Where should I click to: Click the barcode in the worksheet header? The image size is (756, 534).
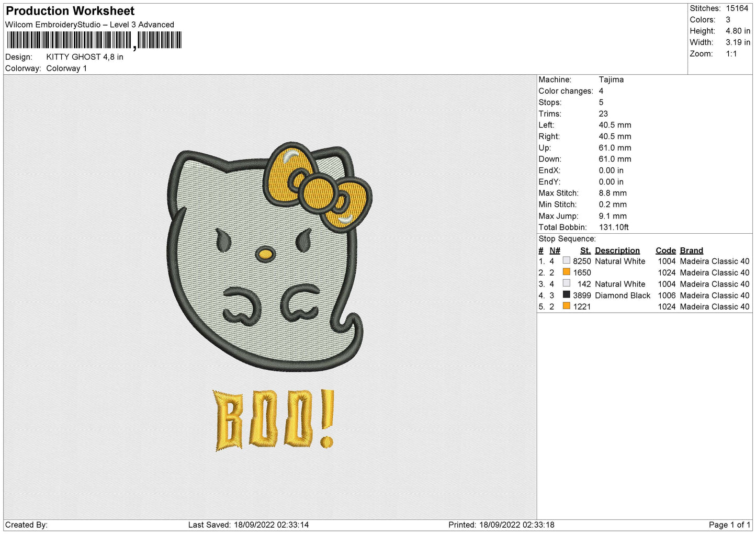point(94,40)
